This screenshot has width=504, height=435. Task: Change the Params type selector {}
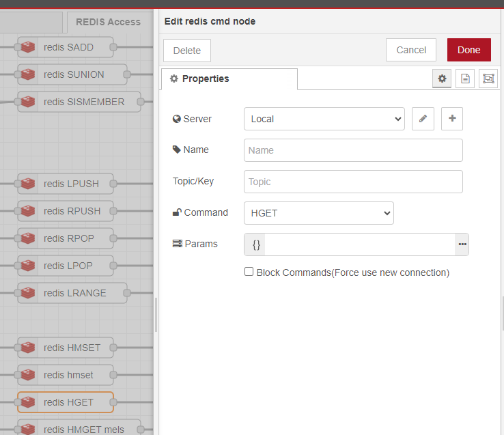pos(256,244)
